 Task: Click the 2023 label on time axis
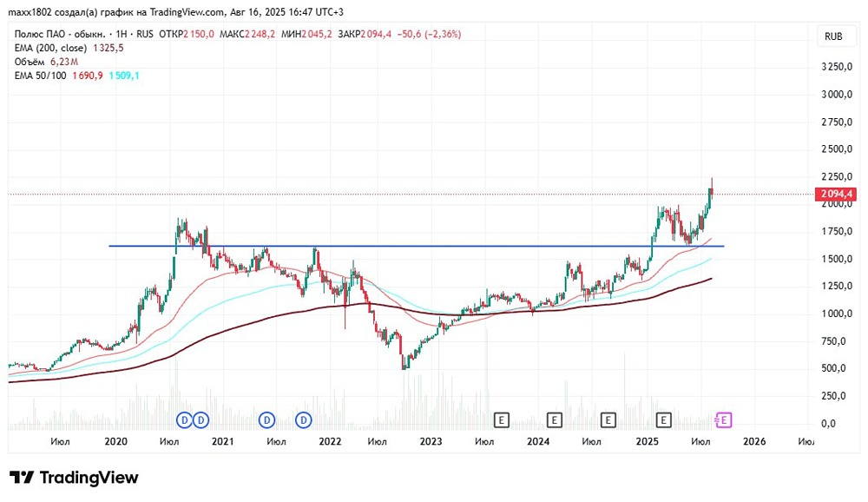point(431,441)
